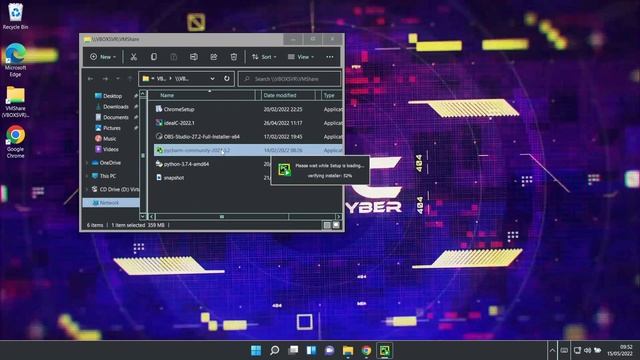Open address bar history dropdown chevron
Image resolution: width=640 pixels, height=360 pixels.
coord(212,78)
